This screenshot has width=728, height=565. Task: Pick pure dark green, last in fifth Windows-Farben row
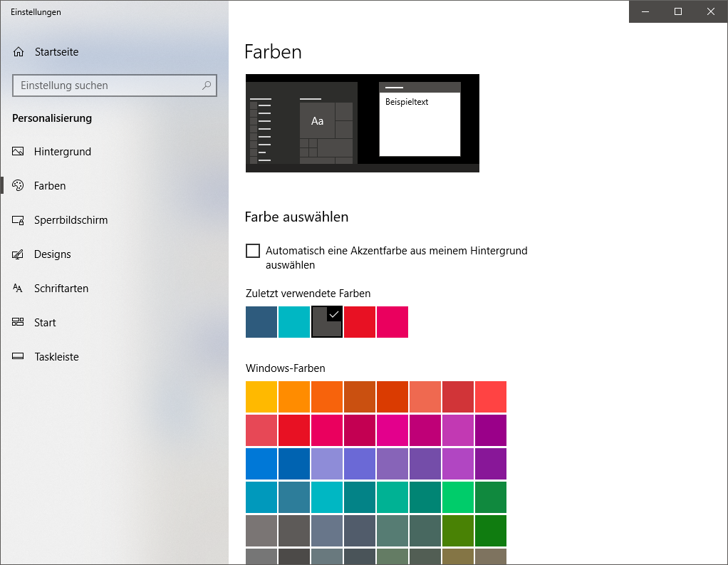tap(491, 531)
